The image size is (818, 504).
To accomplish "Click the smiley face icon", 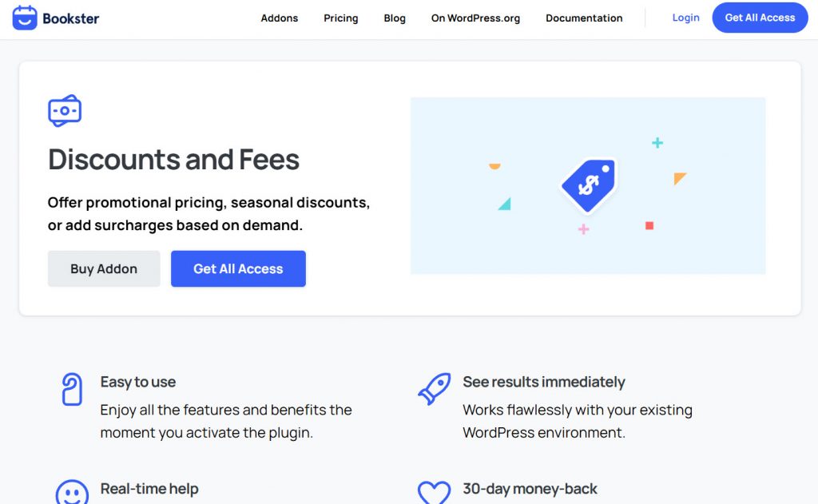I will [72, 494].
